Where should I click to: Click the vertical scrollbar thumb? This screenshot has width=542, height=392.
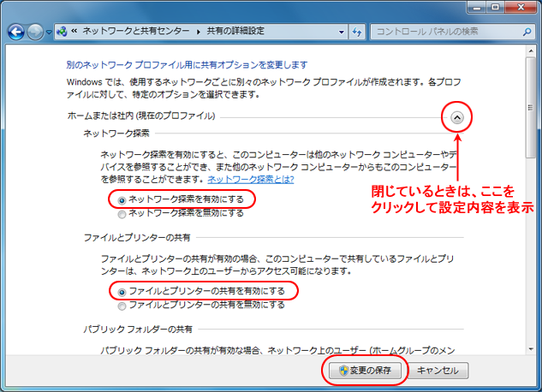(531, 107)
